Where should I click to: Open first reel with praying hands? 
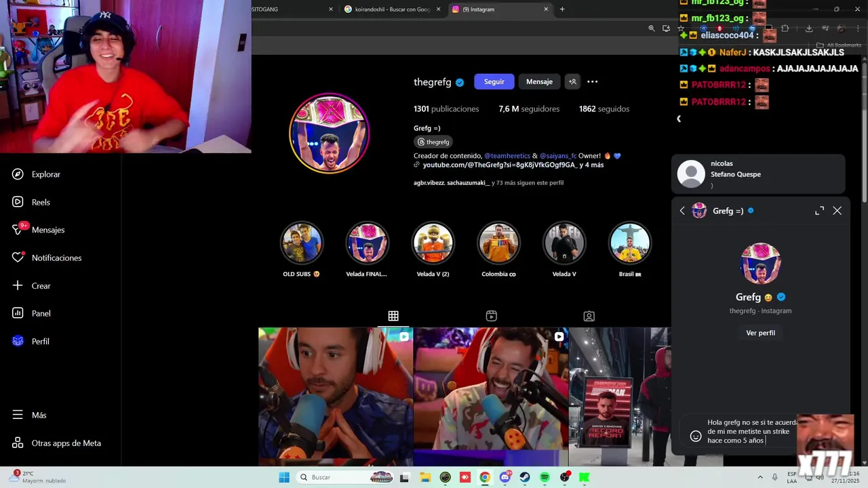(x=335, y=396)
